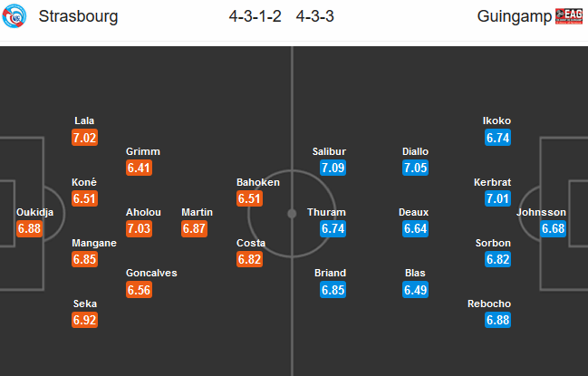The width and height of the screenshot is (588, 376).
Task: Click the Strasbourg club crest icon
Action: 18,16
